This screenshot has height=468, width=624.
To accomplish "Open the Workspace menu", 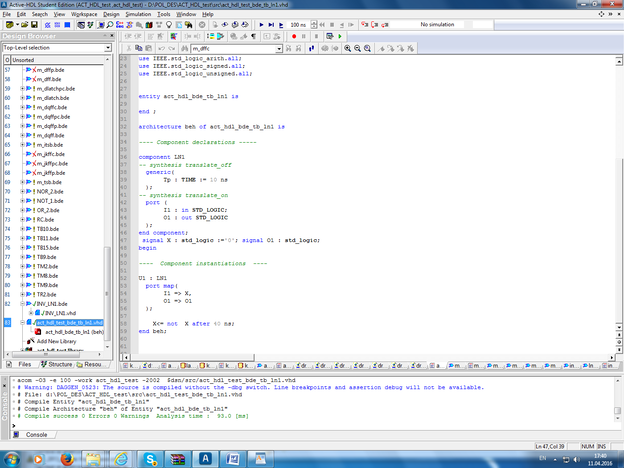I will [x=86, y=15].
